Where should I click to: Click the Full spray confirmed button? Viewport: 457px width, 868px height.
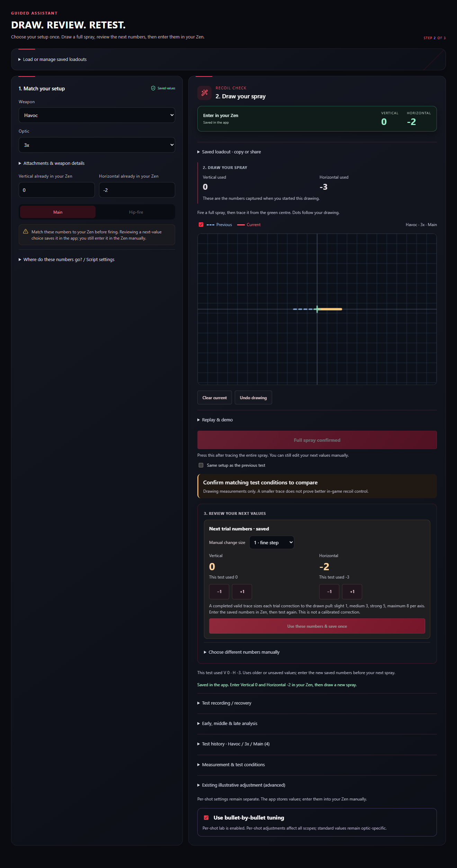pos(317,440)
